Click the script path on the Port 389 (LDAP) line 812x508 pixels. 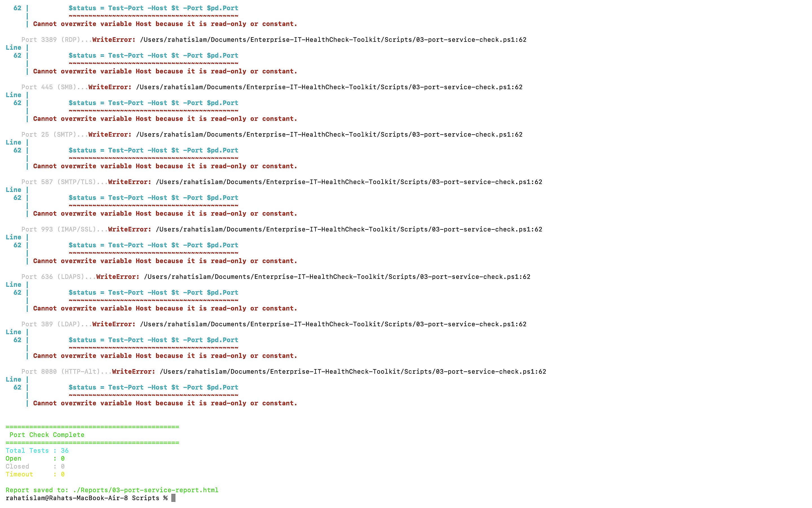333,324
